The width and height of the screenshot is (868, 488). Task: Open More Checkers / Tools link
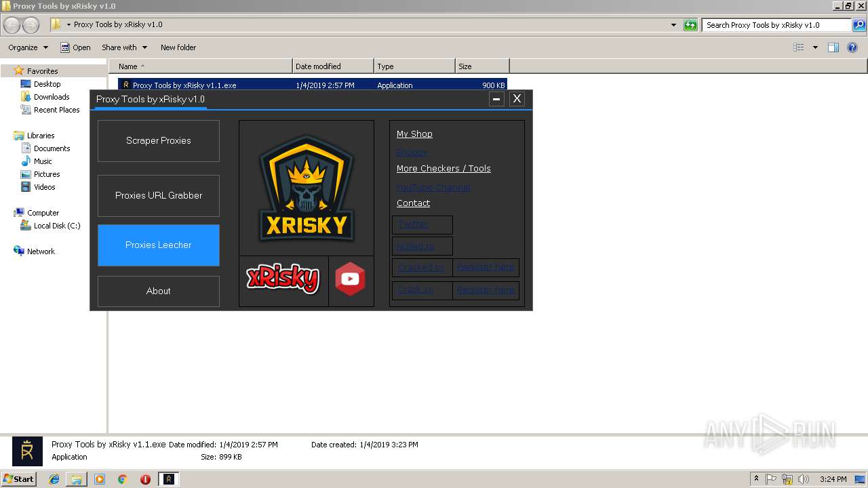(443, 169)
